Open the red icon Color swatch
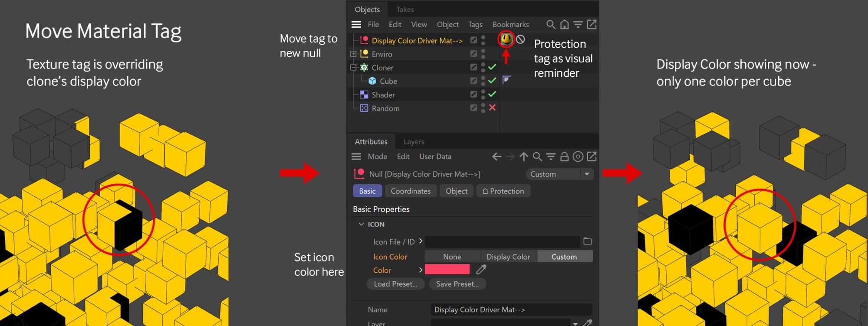Screen dimensions: 868x326 pos(447,270)
